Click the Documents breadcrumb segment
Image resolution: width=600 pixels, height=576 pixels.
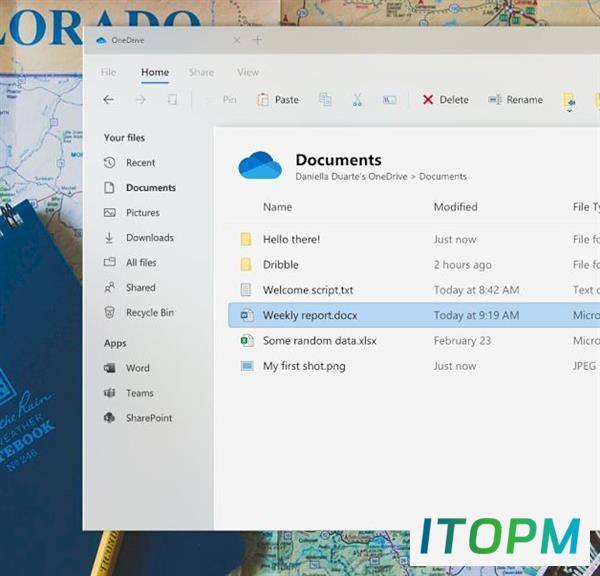point(443,177)
